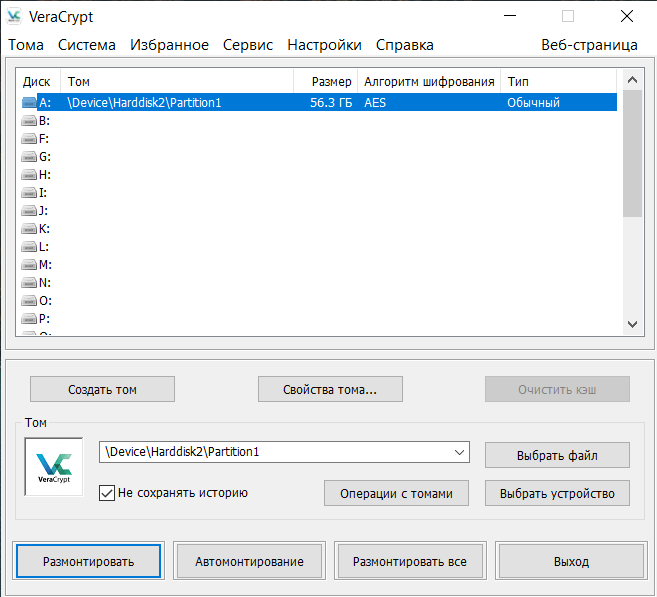Screen dimensions: 657x597
Task: Open the Тома menu
Action: coord(26,45)
